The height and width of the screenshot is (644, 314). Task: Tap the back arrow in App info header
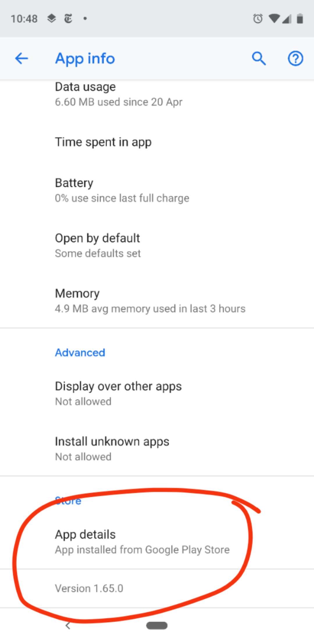coord(22,58)
